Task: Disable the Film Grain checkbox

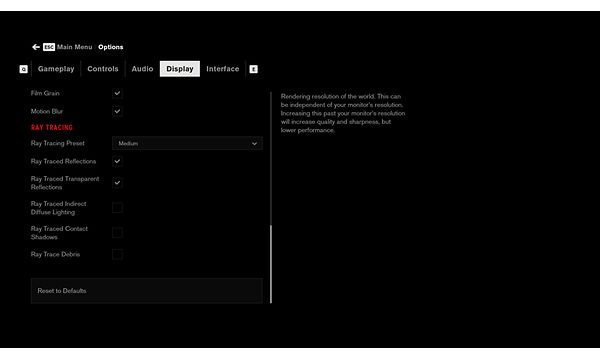Action: (x=117, y=93)
